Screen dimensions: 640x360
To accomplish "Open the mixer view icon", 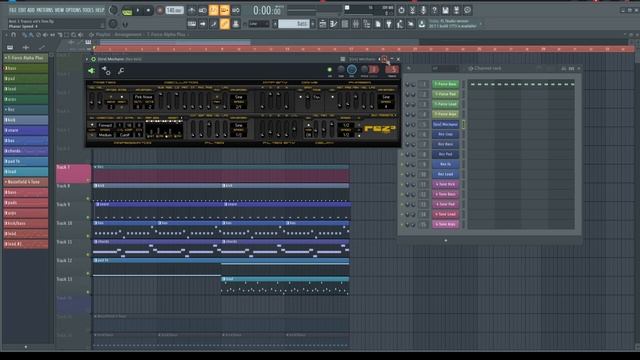I will pos(356,24).
